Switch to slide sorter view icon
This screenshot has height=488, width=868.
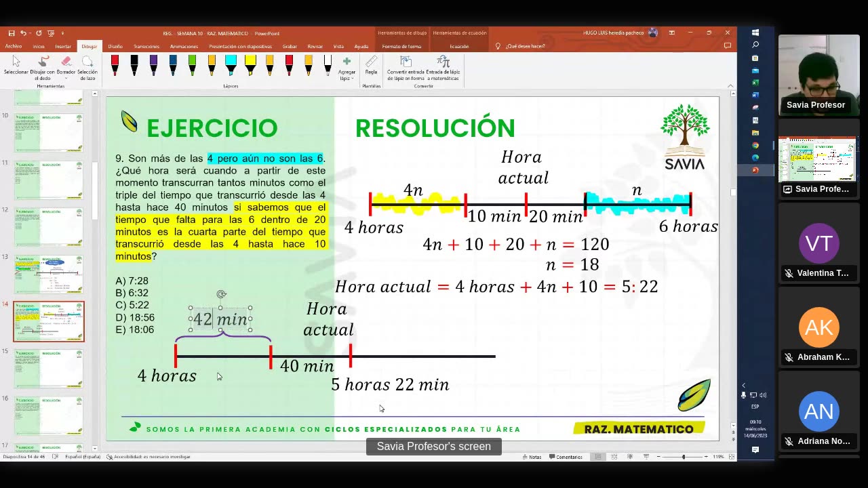click(x=614, y=457)
